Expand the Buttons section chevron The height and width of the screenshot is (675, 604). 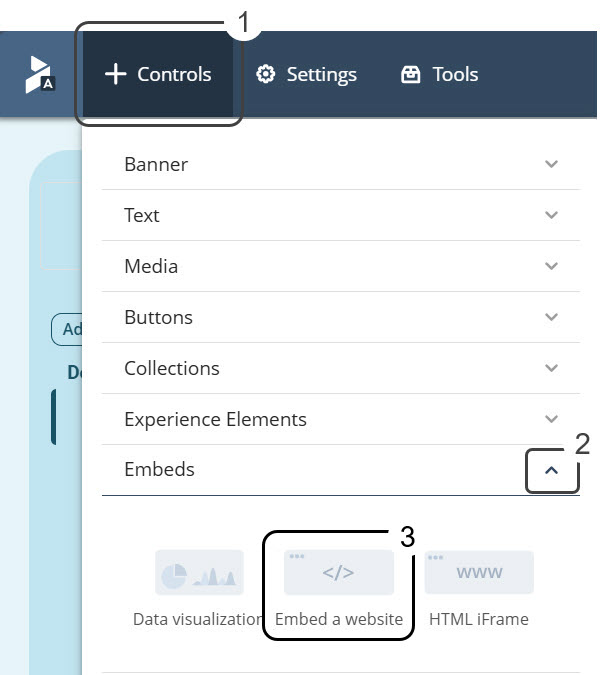pos(551,317)
